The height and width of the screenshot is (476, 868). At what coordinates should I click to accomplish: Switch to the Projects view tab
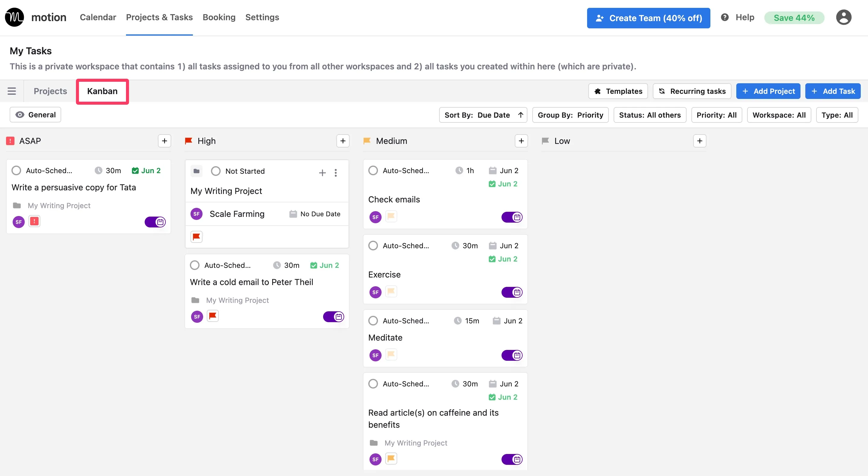[x=50, y=91]
